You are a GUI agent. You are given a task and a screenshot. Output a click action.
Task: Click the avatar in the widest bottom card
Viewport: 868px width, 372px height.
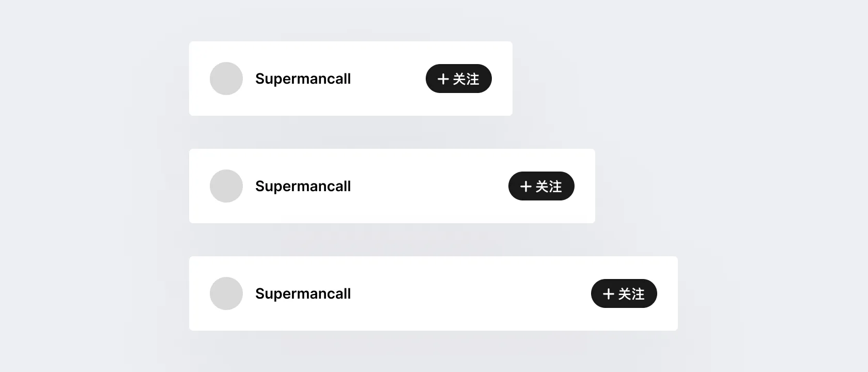226,293
